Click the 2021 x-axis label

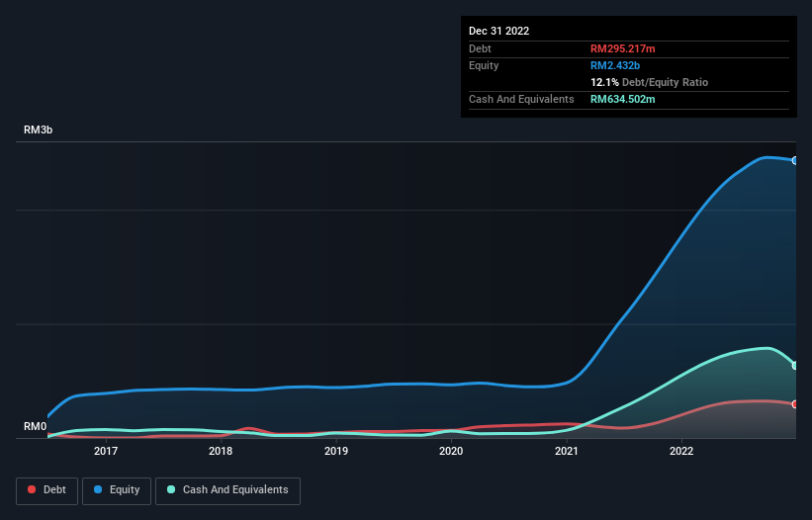point(567,451)
